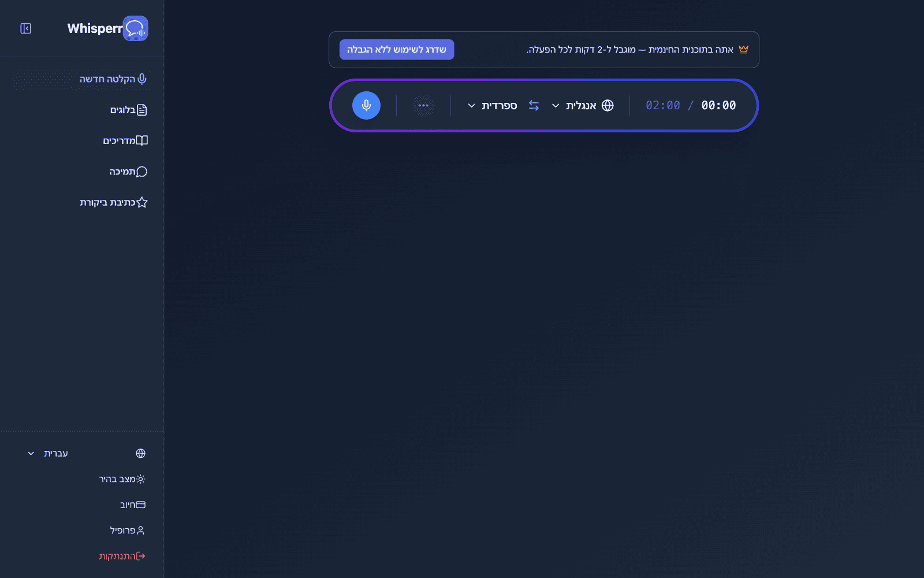Go to בלוגים in the sidebar
The image size is (924, 578).
82,110
